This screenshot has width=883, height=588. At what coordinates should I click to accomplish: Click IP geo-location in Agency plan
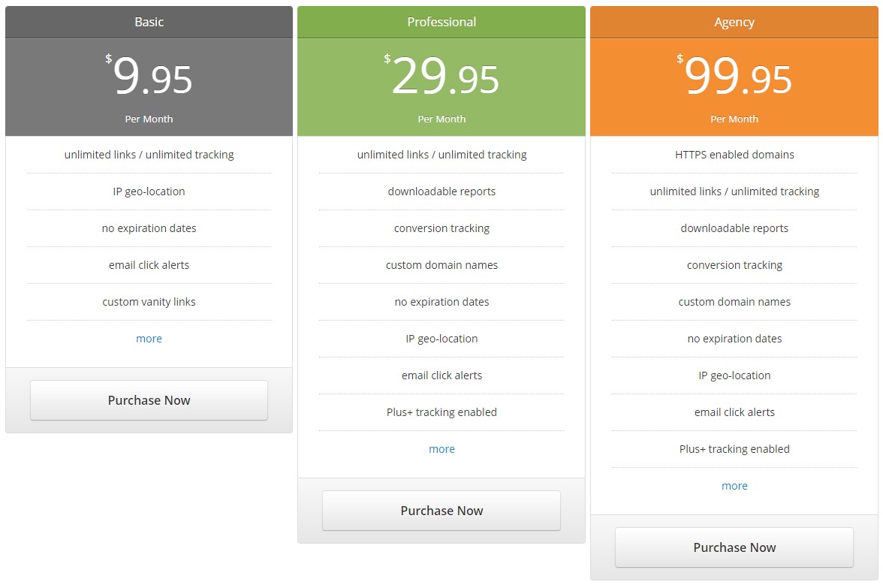[x=734, y=375]
